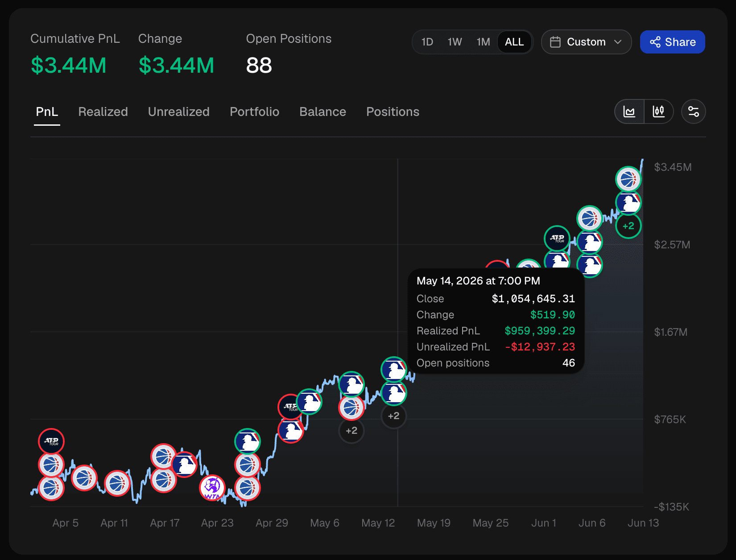Click the purple WTA marker near Apr 23

point(212,488)
